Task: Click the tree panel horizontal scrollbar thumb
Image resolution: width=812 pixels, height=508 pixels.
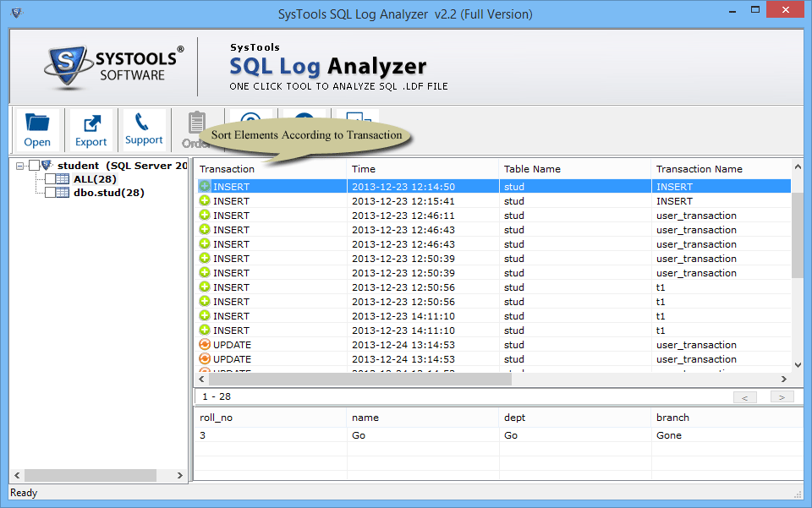Action: coord(91,475)
